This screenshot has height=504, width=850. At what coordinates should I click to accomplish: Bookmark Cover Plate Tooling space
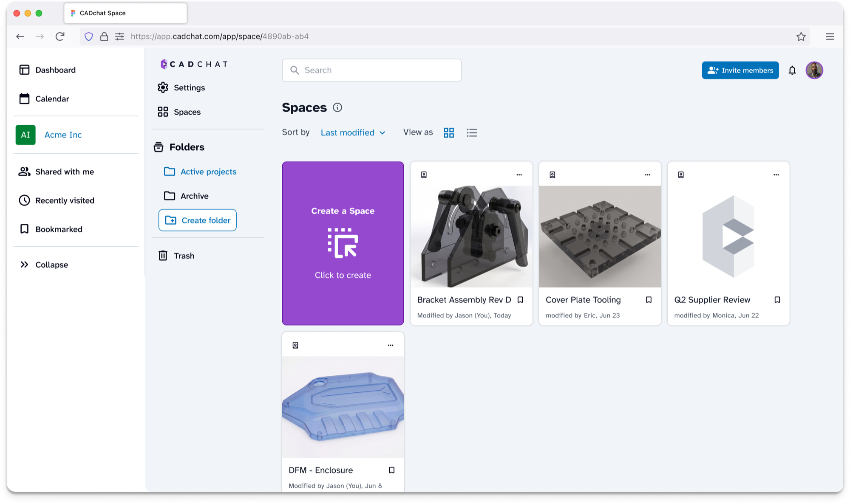[x=649, y=300]
